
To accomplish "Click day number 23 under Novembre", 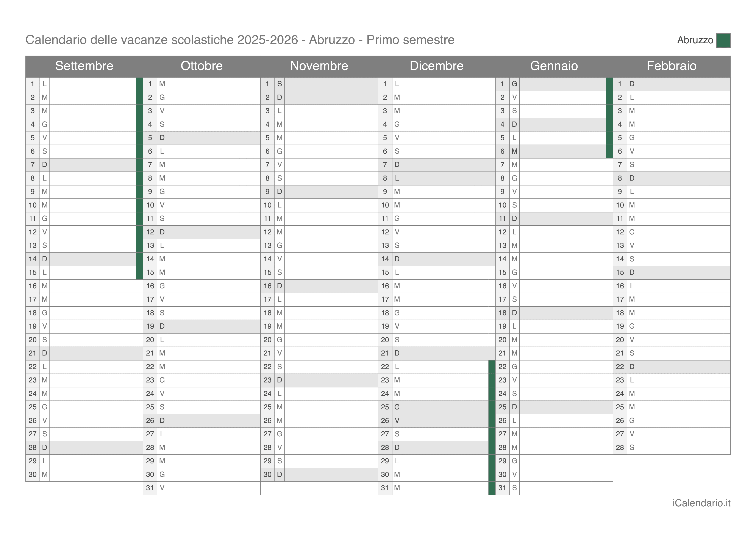I will coord(267,380).
